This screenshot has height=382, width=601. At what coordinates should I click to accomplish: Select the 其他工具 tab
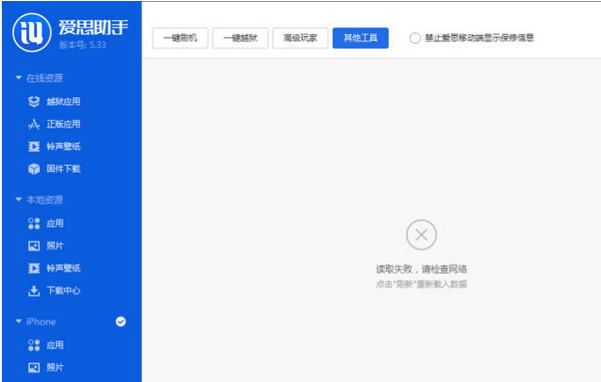pos(360,38)
